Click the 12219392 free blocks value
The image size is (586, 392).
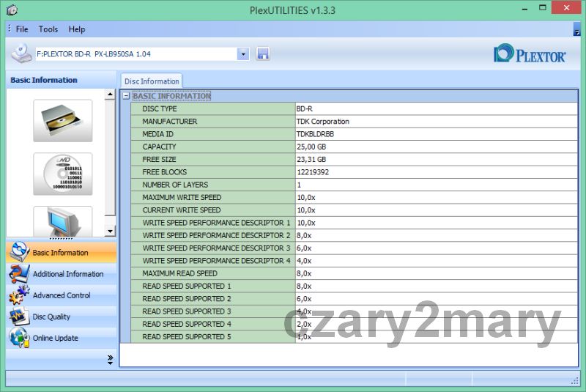(313, 172)
